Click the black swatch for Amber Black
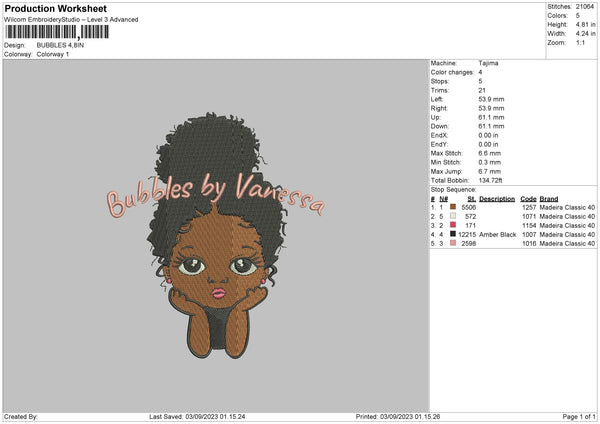The width and height of the screenshot is (600, 424). 453,234
